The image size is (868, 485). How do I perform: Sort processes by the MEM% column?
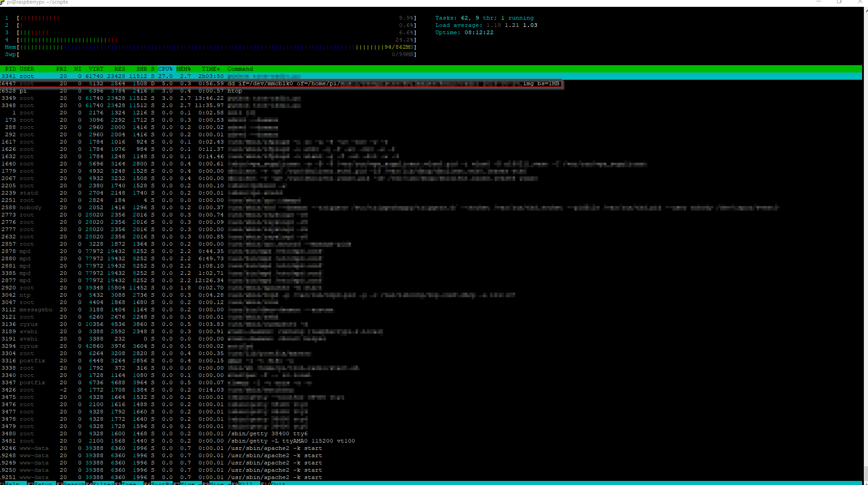pyautogui.click(x=183, y=69)
